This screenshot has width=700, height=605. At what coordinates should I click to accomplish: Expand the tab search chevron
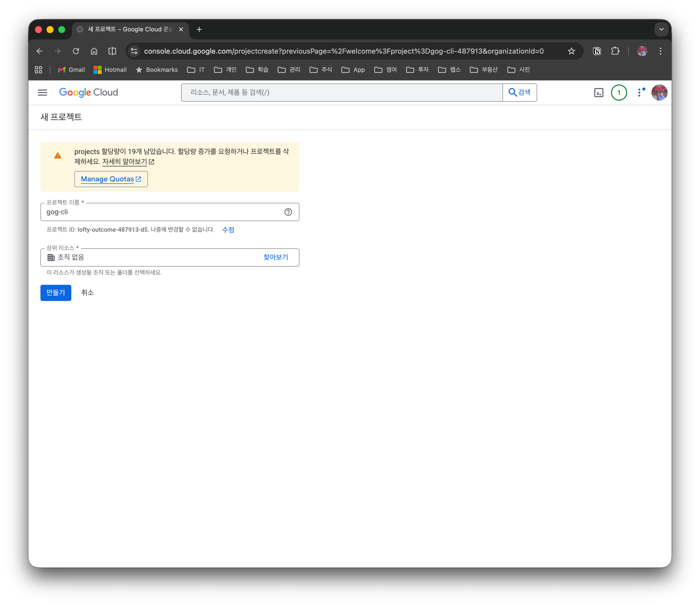click(661, 29)
